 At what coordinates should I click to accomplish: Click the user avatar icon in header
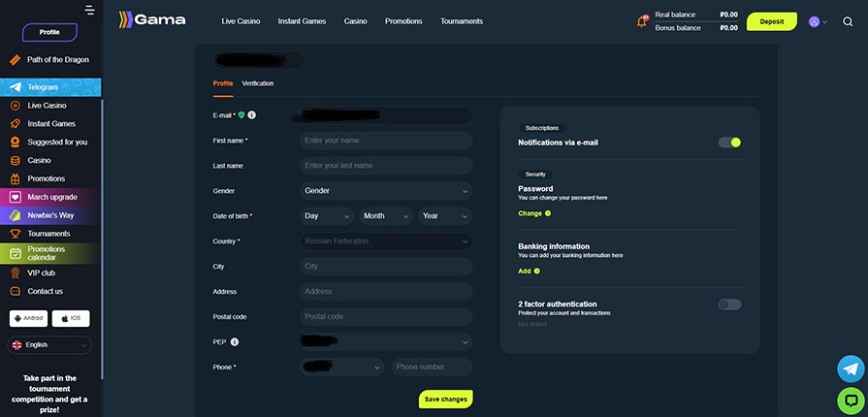click(814, 21)
